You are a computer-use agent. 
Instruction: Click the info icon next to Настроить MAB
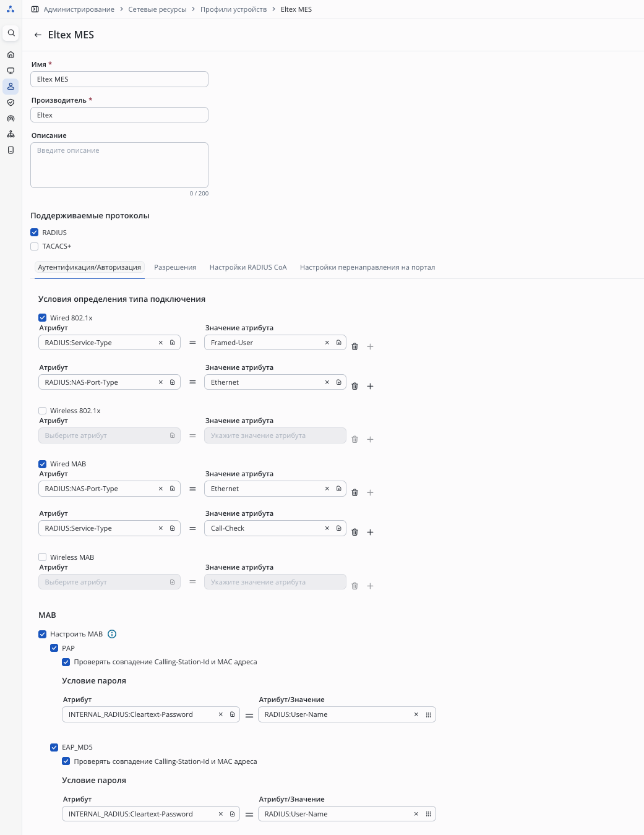tap(112, 634)
